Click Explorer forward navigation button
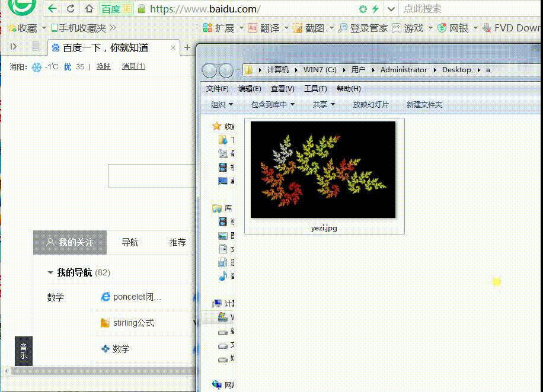 (226, 71)
